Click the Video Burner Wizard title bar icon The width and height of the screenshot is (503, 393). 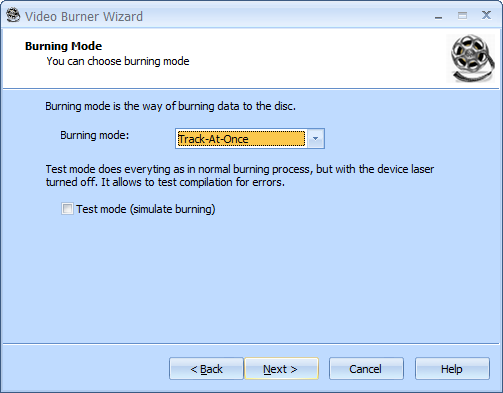tap(13, 15)
